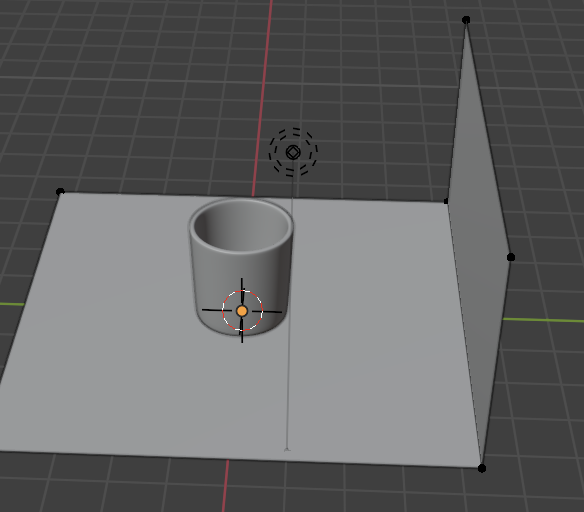This screenshot has width=584, height=512.
Task: Click the green axis line at left edge
Action: (12, 304)
